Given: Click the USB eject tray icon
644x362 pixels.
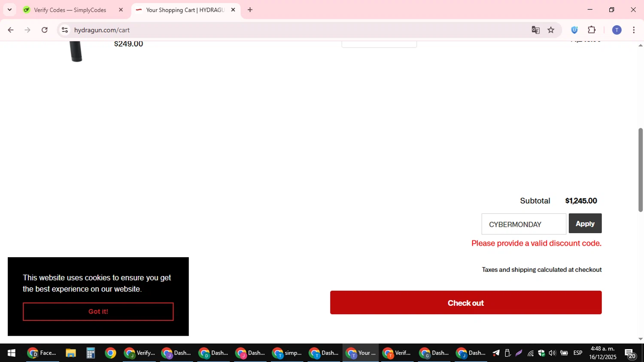Looking at the screenshot, I should pyautogui.click(x=507, y=353).
